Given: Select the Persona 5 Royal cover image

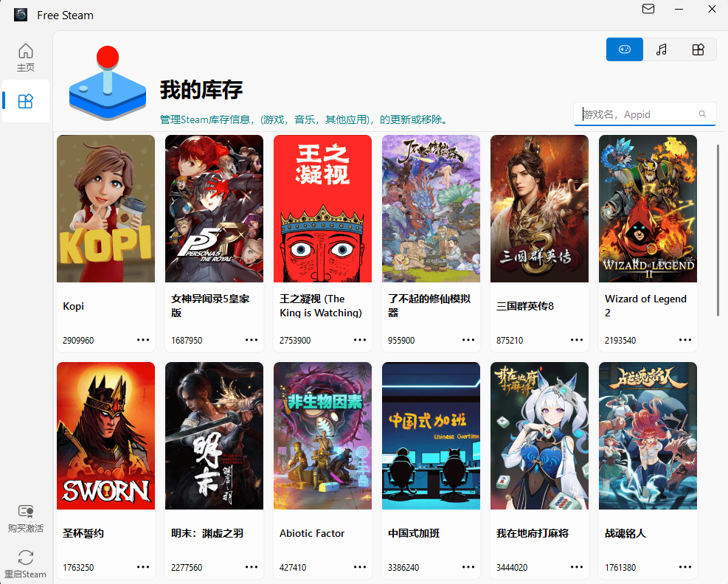Looking at the screenshot, I should click(x=214, y=209).
